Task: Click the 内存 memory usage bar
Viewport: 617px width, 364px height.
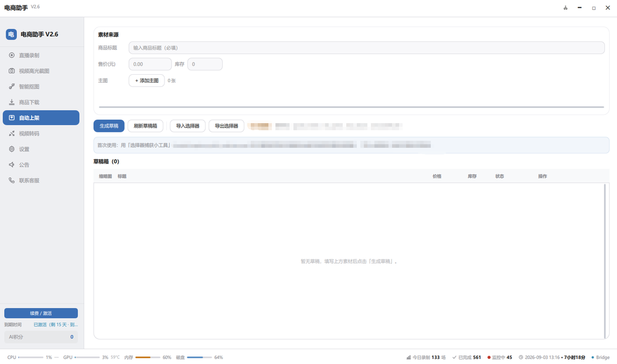Action: [147, 357]
